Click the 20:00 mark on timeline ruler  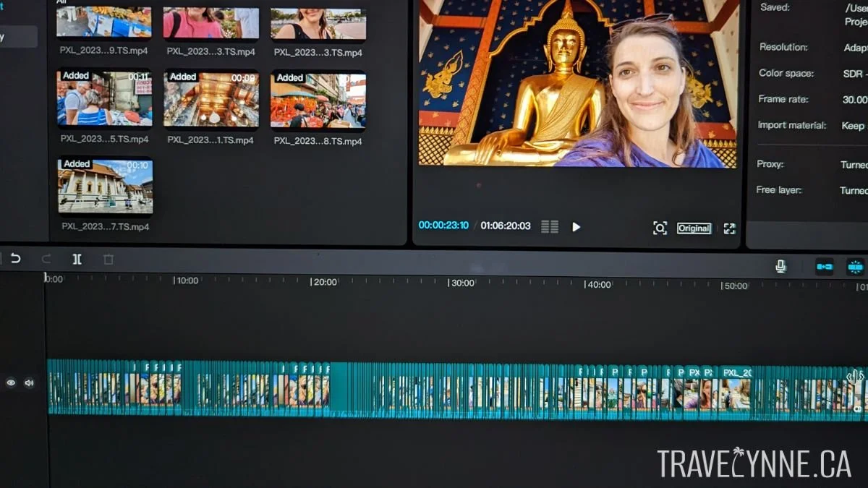tap(324, 282)
